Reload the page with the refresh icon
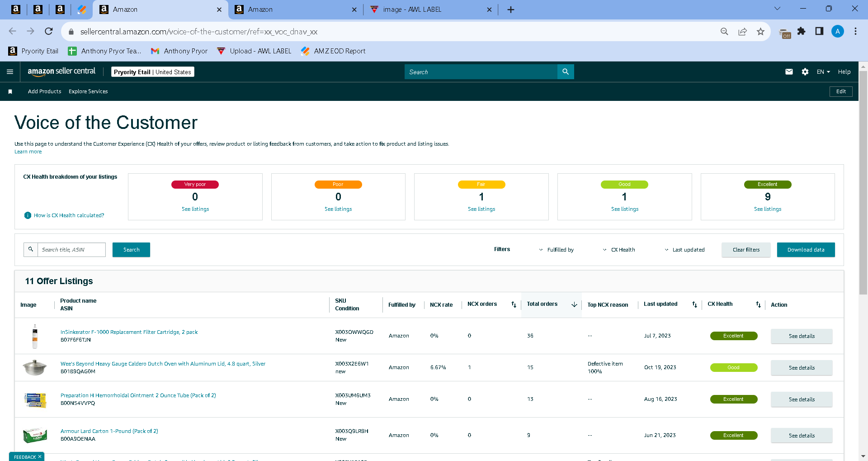 [49, 31]
